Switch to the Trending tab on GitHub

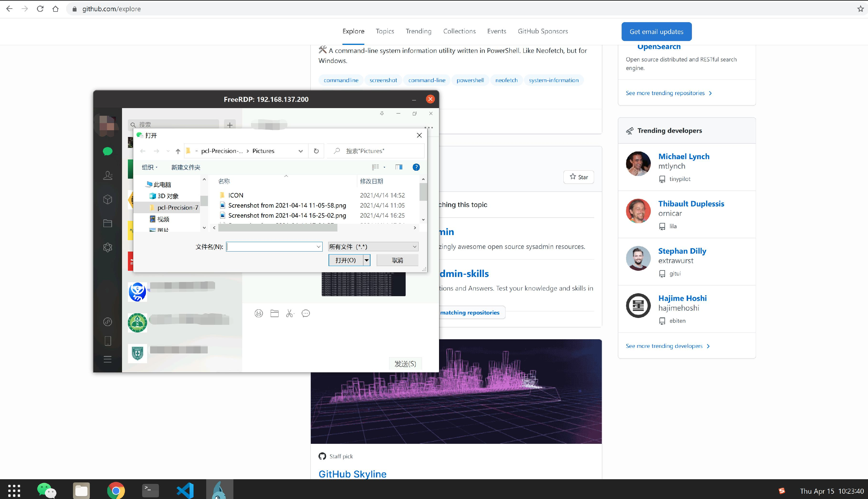(x=418, y=31)
